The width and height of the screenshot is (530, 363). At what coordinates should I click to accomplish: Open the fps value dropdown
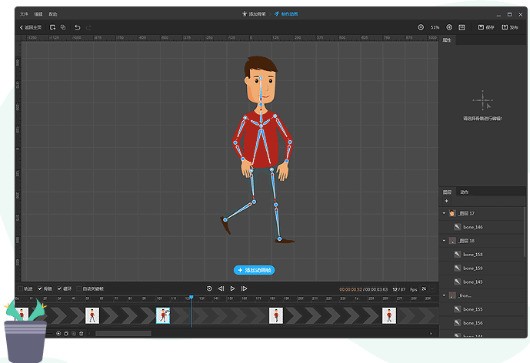pos(424,289)
